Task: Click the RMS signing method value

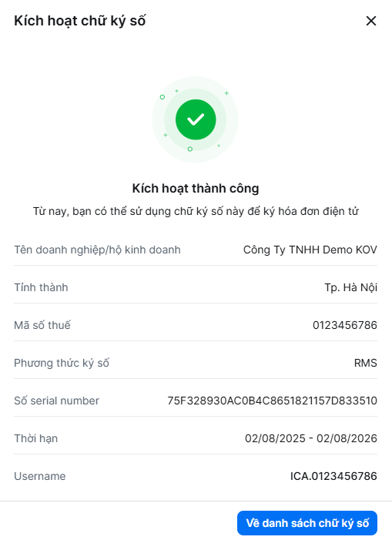Action: pos(366,363)
